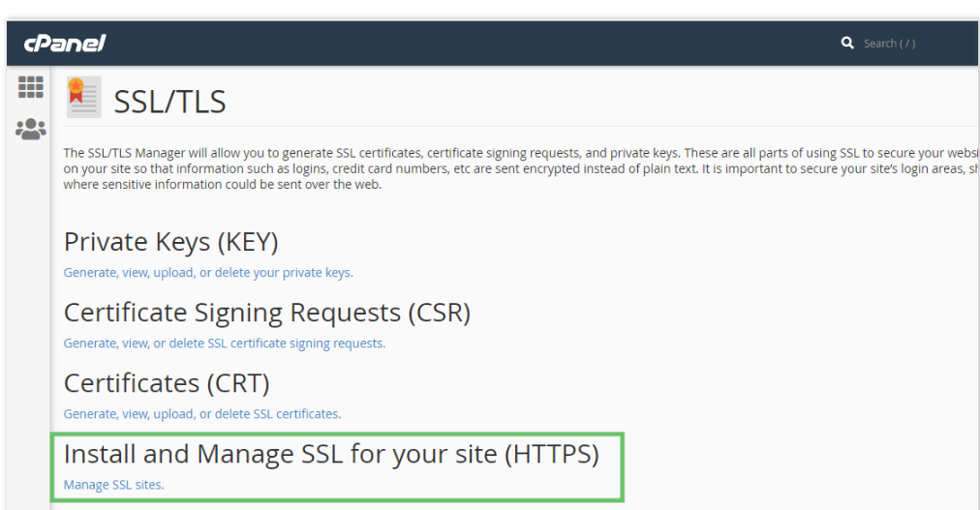Image resolution: width=980 pixels, height=510 pixels.
Task: Click the green highlight box border
Action: [623, 467]
